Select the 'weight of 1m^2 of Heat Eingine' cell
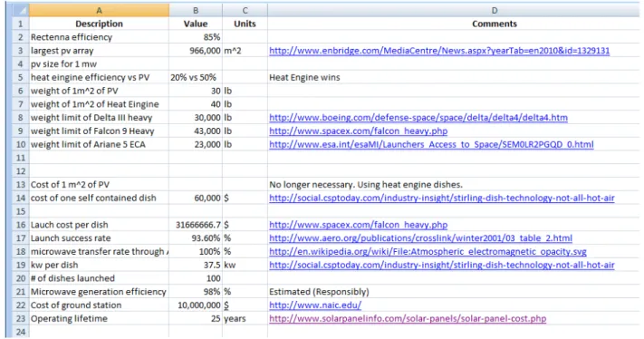 (99, 104)
